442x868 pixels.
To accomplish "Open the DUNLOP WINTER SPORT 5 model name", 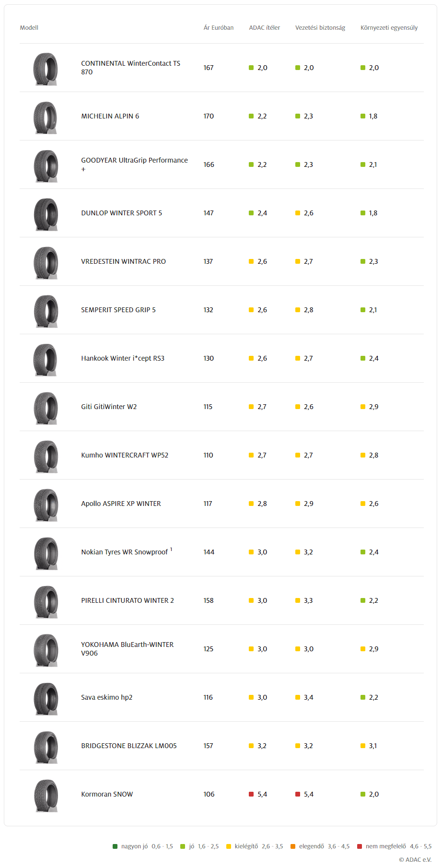I will [x=122, y=213].
